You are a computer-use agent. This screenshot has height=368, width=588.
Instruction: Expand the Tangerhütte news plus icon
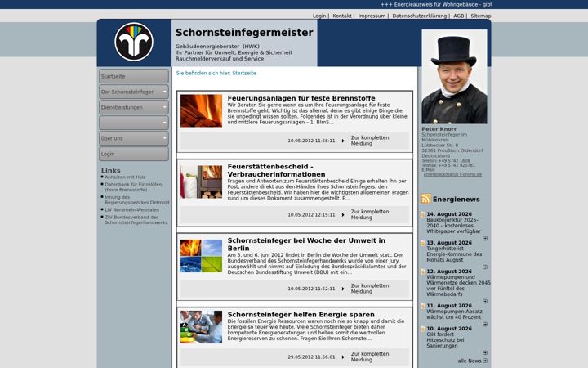[x=485, y=267]
